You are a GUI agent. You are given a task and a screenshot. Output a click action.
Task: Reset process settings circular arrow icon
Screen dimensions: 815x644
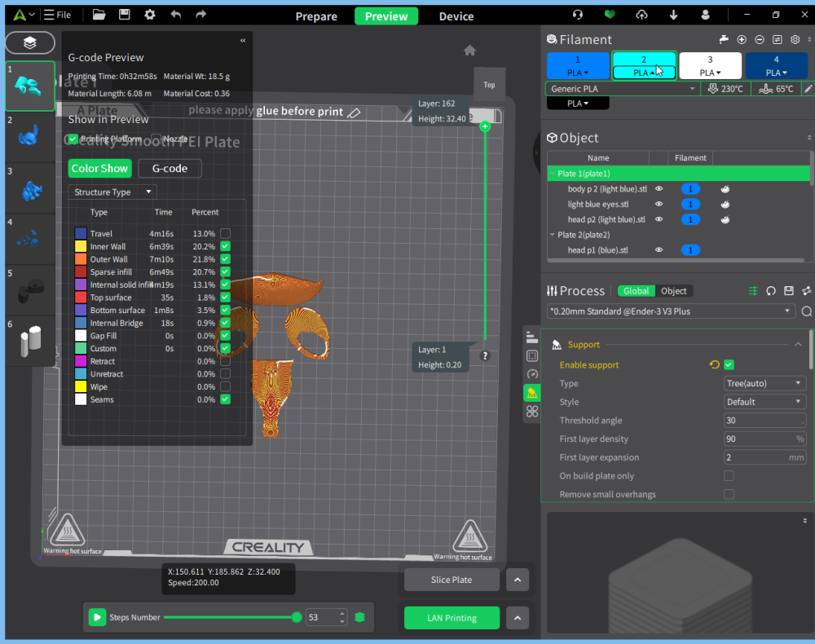click(771, 291)
